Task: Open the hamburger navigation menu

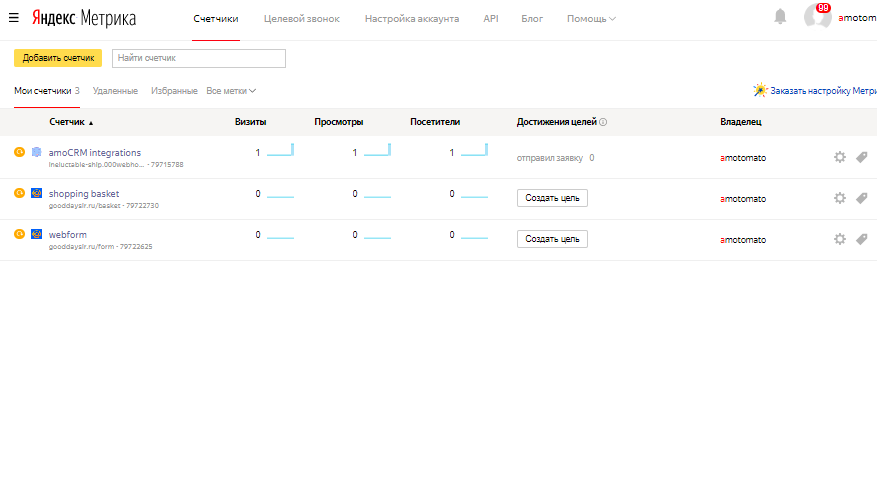Action: 14,18
